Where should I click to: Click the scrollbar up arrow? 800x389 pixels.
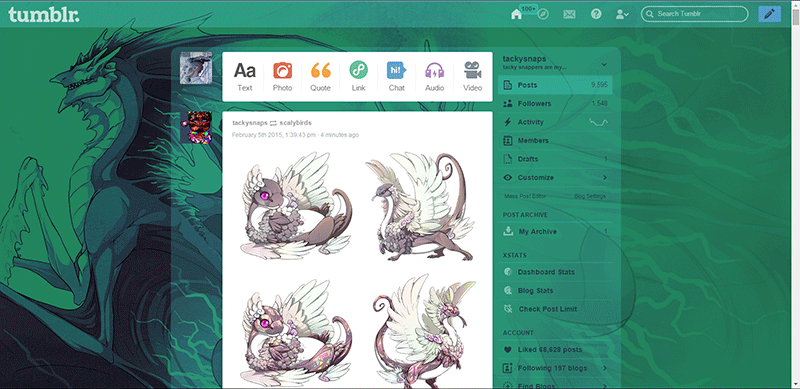[796, 4]
